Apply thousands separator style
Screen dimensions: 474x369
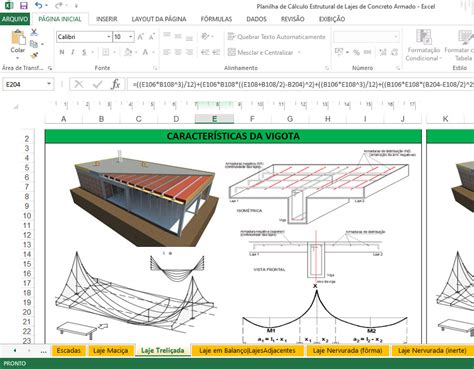368,52
